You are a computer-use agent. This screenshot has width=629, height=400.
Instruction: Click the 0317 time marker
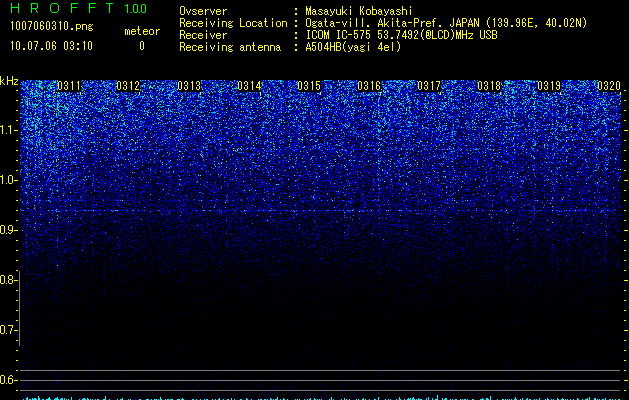(x=429, y=86)
